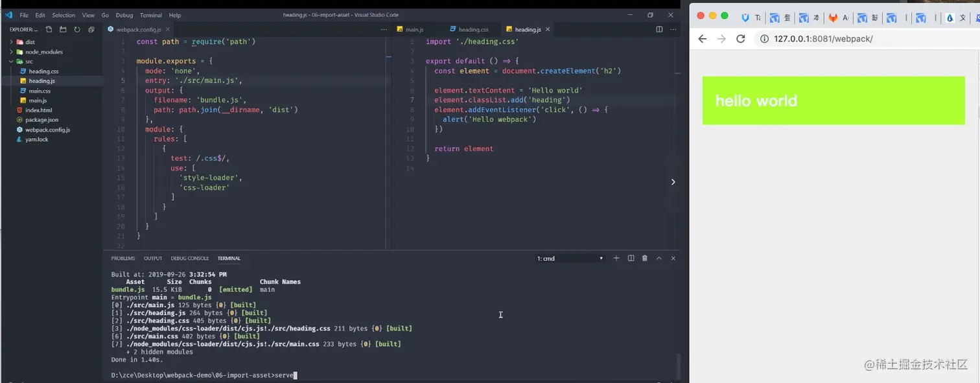Open webpack.config.js in the file tree
The width and height of the screenshot is (980, 383).
tap(47, 130)
